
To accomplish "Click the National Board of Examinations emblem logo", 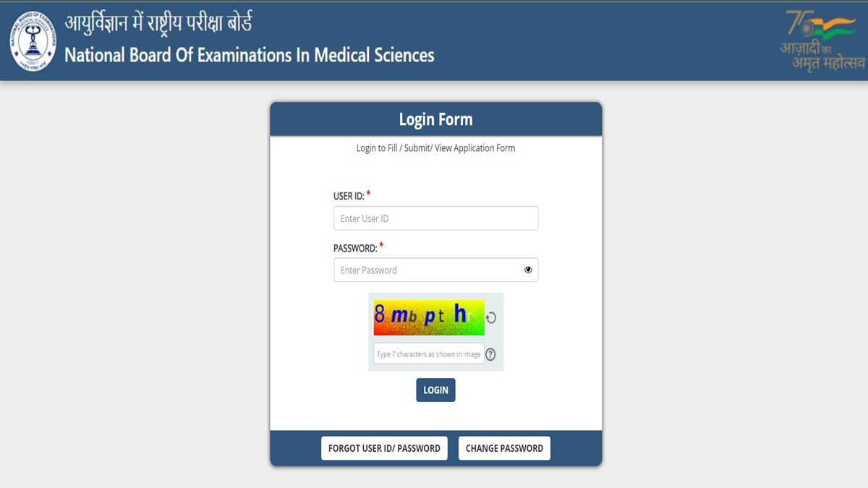I will pyautogui.click(x=33, y=41).
